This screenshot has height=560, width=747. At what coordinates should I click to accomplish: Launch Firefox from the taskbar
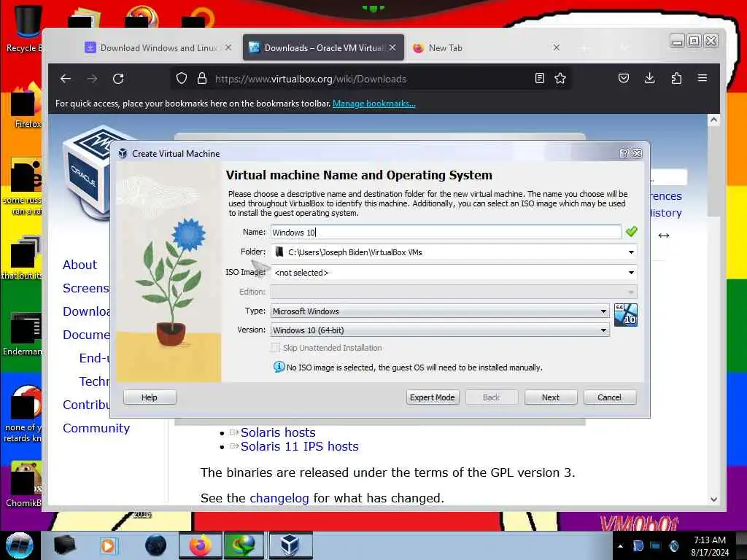pyautogui.click(x=201, y=545)
